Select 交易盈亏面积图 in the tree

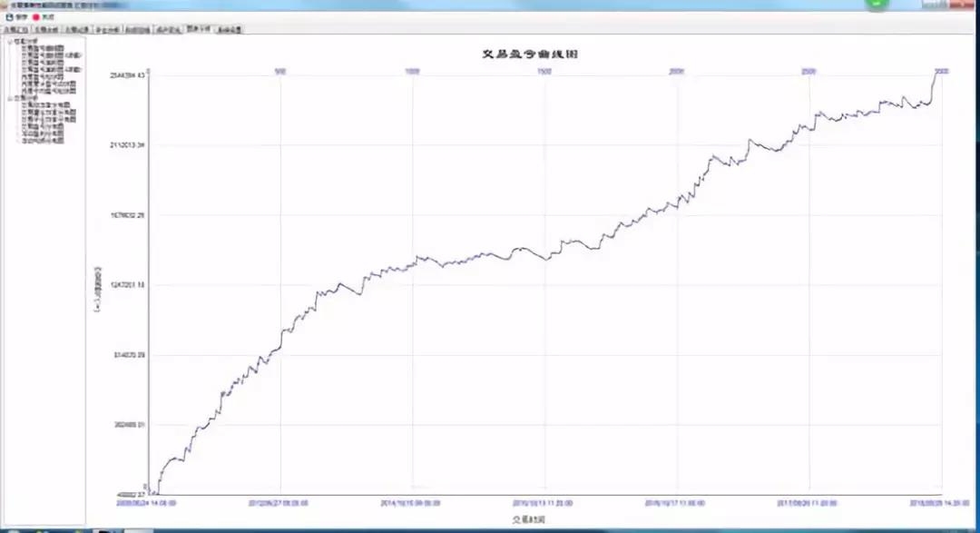point(43,63)
